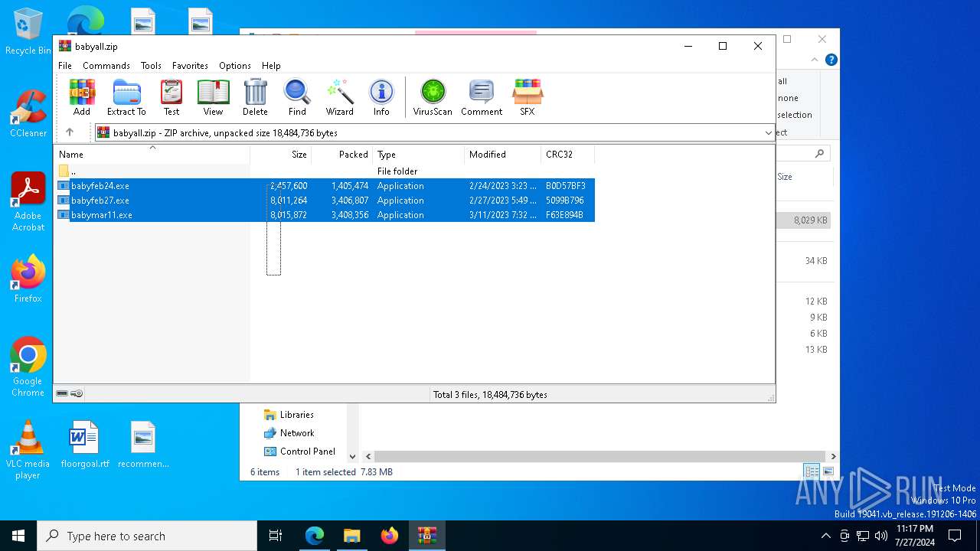980x551 pixels.
Task: Open Task View on taskbar
Action: 276,536
